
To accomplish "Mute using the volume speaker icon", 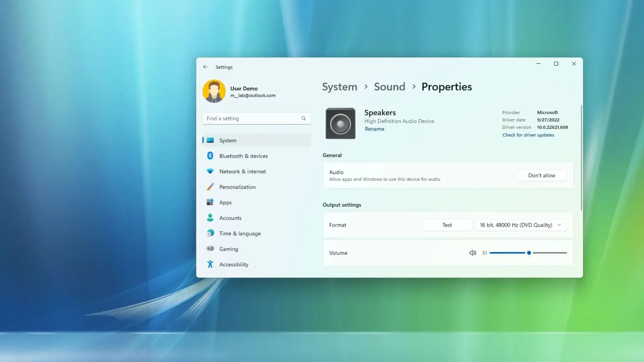I will click(473, 253).
